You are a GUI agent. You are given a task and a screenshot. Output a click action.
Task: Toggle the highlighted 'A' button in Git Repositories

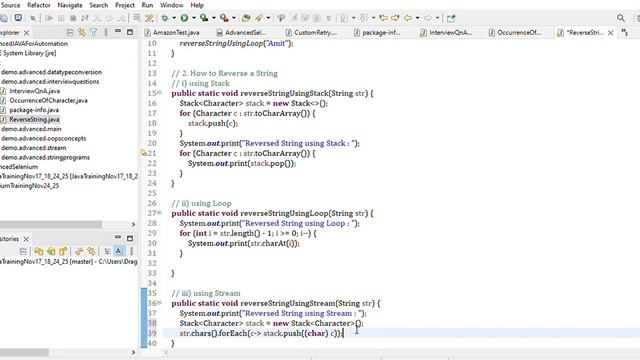[119, 251]
